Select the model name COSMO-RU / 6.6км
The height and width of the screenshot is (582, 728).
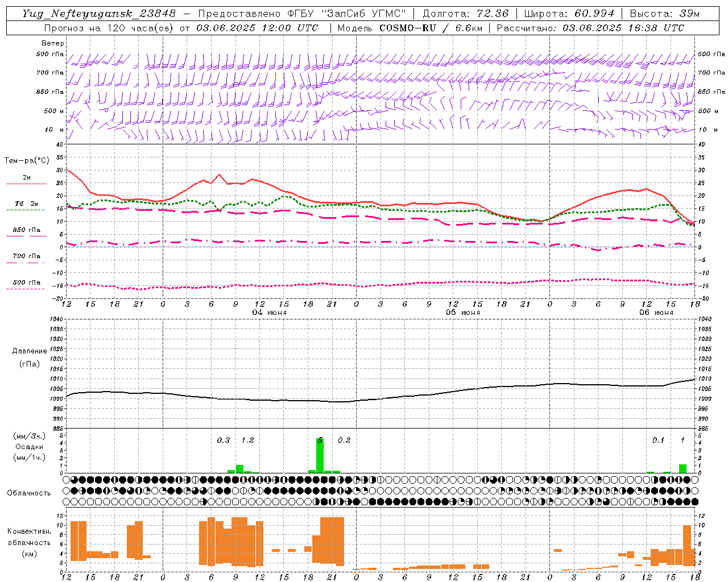click(x=431, y=28)
